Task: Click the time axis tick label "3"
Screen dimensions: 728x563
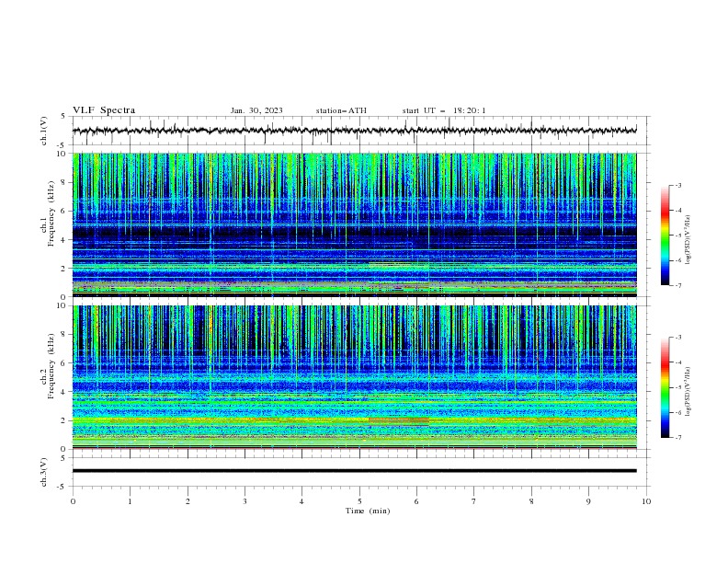Action: 245,501
